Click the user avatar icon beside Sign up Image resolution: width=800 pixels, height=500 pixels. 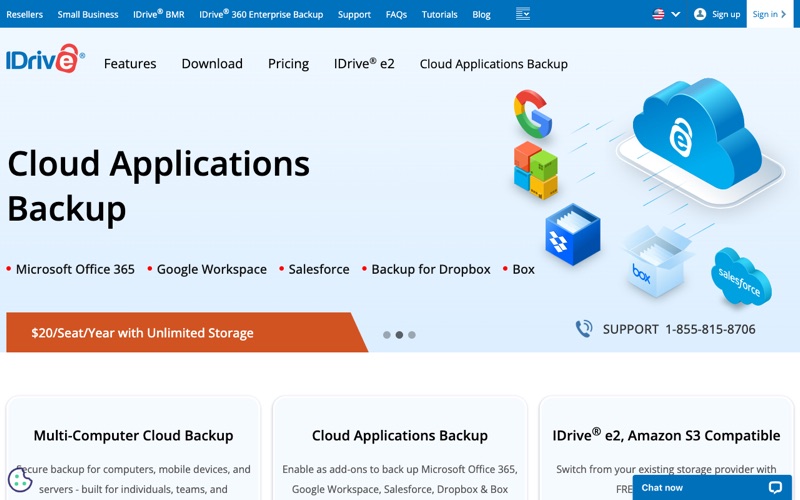[x=700, y=14]
